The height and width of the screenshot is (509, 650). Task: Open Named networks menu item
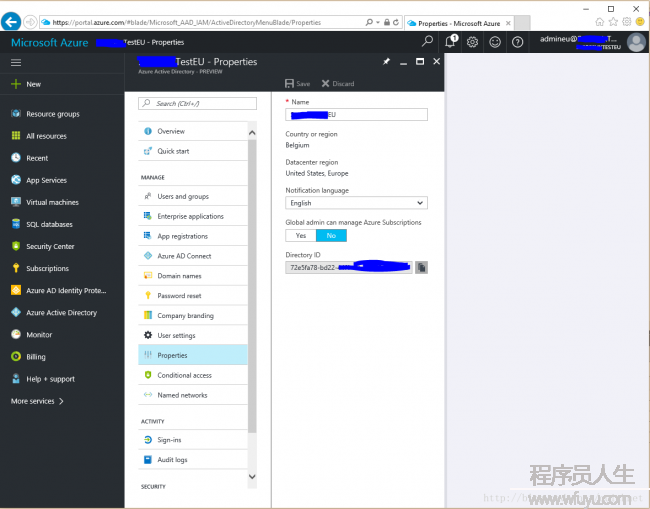click(x=193, y=395)
